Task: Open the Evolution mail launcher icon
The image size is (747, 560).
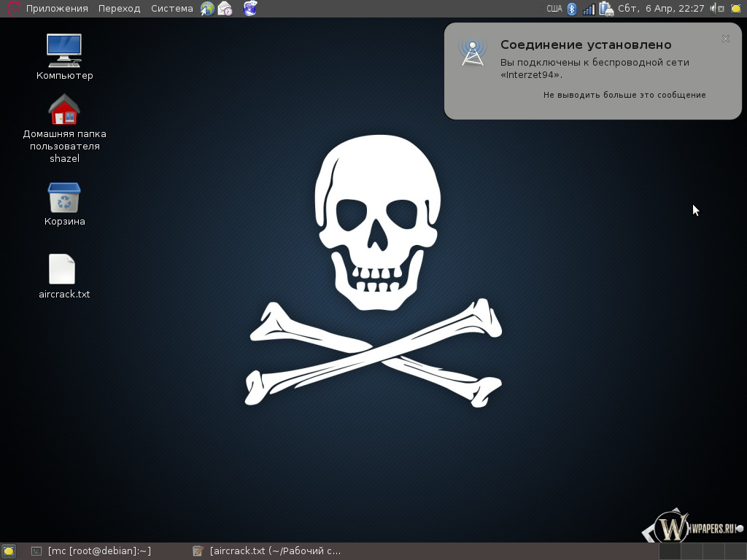Action: click(x=225, y=9)
